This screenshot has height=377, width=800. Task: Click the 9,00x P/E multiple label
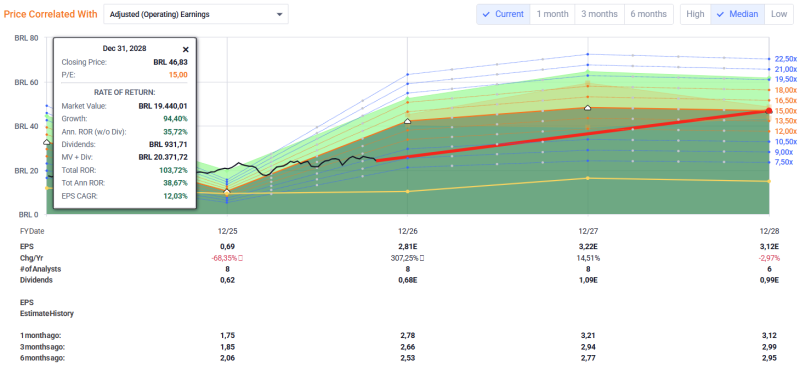[784, 152]
